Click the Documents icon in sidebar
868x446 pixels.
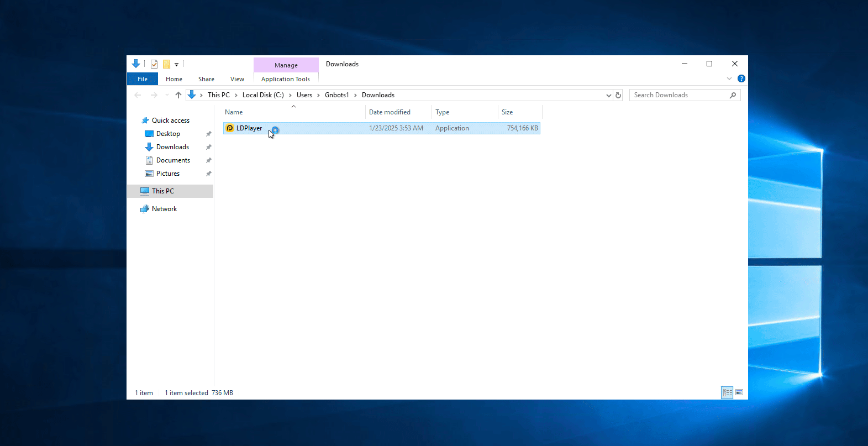[149, 160]
